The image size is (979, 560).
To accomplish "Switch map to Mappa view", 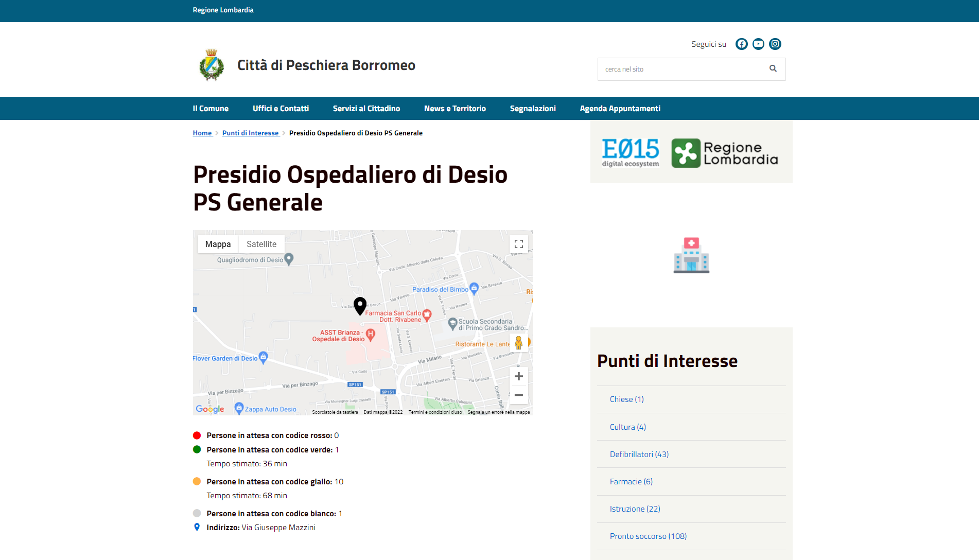I will click(218, 244).
